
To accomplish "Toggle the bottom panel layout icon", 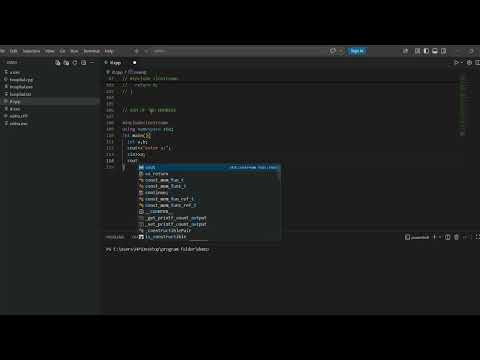I will click(435, 51).
